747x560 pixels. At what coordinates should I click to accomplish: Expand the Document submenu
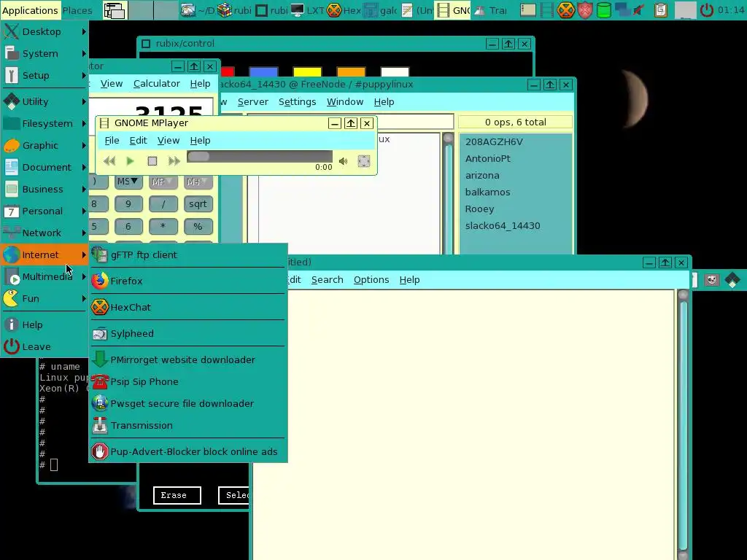click(x=44, y=167)
